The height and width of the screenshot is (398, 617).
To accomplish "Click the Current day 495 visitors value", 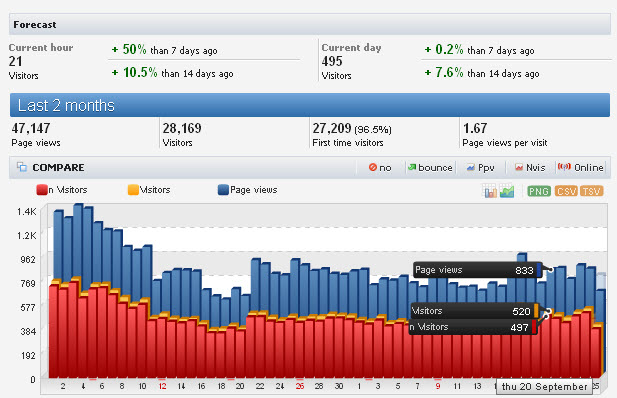I will [332, 61].
